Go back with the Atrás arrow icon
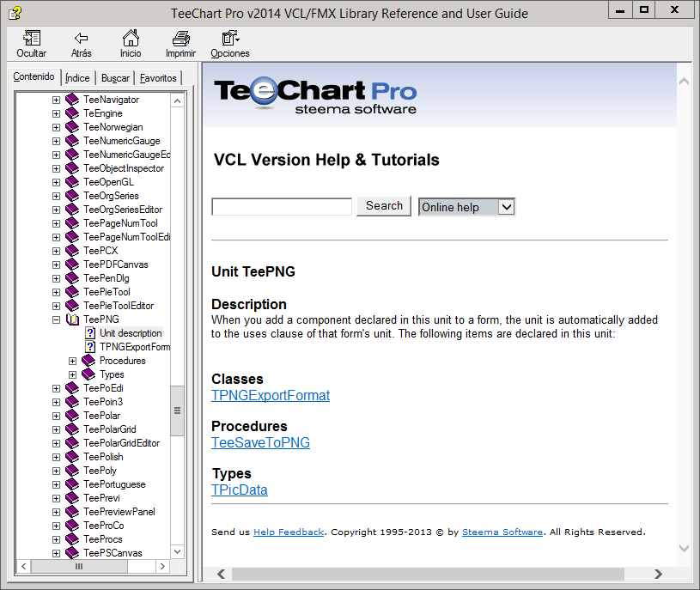 (82, 39)
